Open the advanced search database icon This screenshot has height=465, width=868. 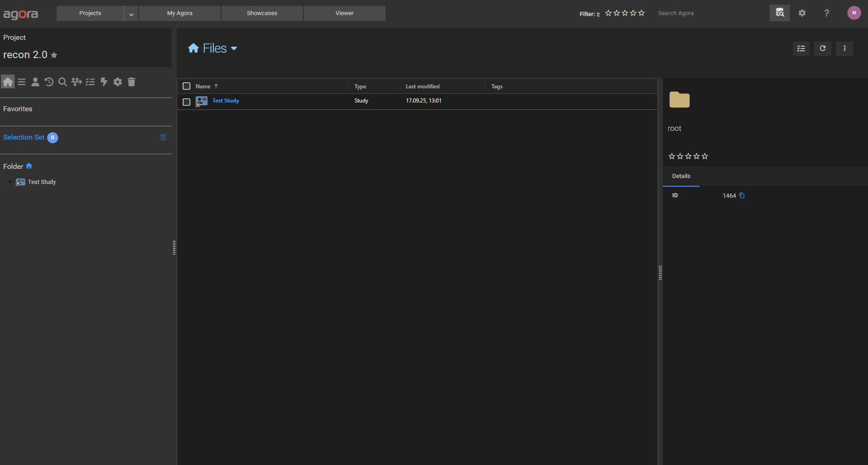[779, 13]
